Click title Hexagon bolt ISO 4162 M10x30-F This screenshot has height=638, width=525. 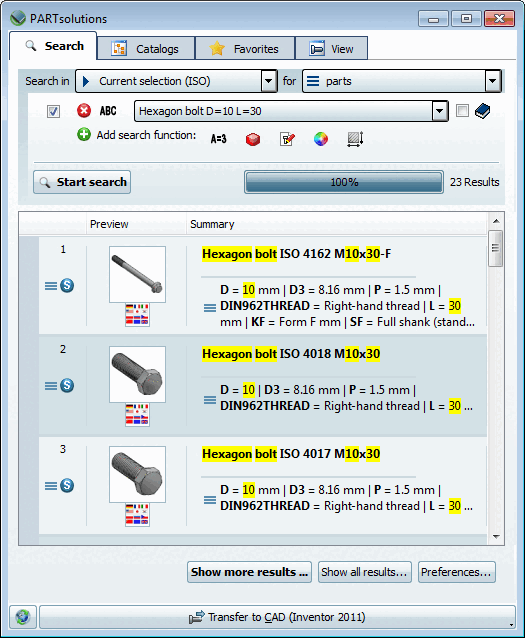point(296,254)
